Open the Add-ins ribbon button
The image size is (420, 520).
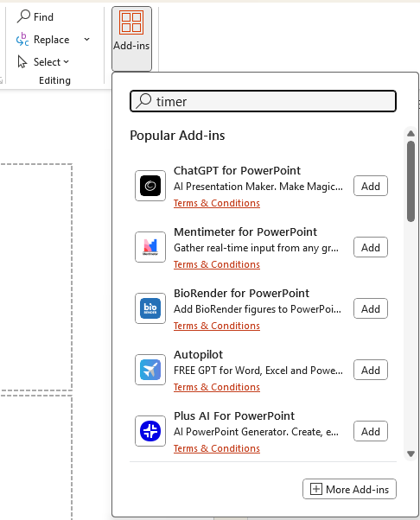point(131,39)
